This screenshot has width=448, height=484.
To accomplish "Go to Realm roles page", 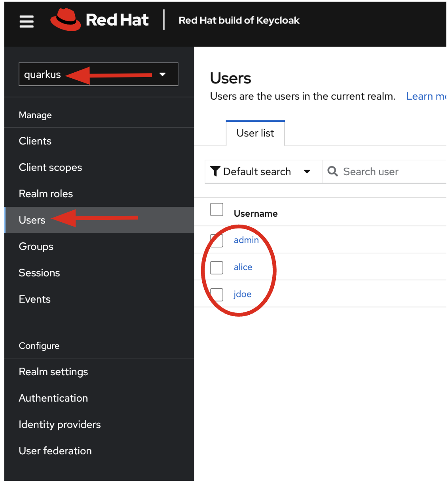I will click(x=46, y=194).
